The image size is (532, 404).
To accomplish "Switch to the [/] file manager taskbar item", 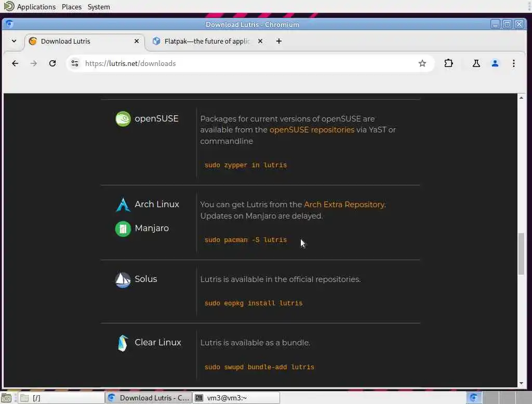I will click(61, 398).
